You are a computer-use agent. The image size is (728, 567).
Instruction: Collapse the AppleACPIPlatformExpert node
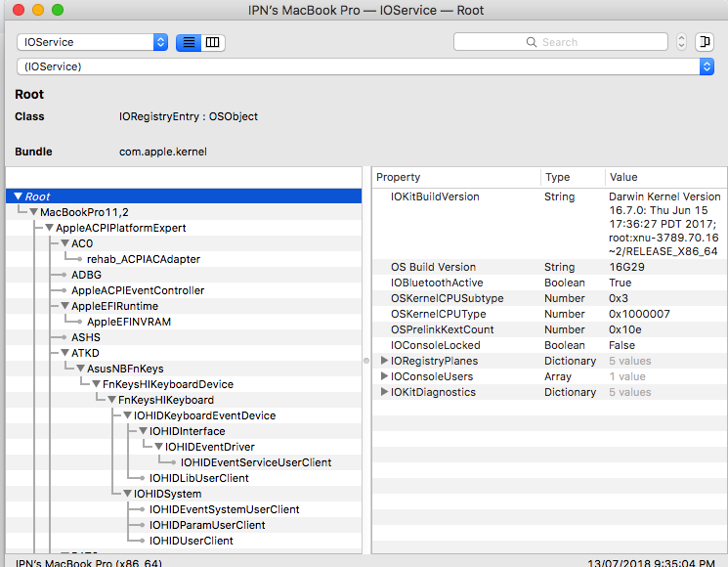pyautogui.click(x=49, y=228)
